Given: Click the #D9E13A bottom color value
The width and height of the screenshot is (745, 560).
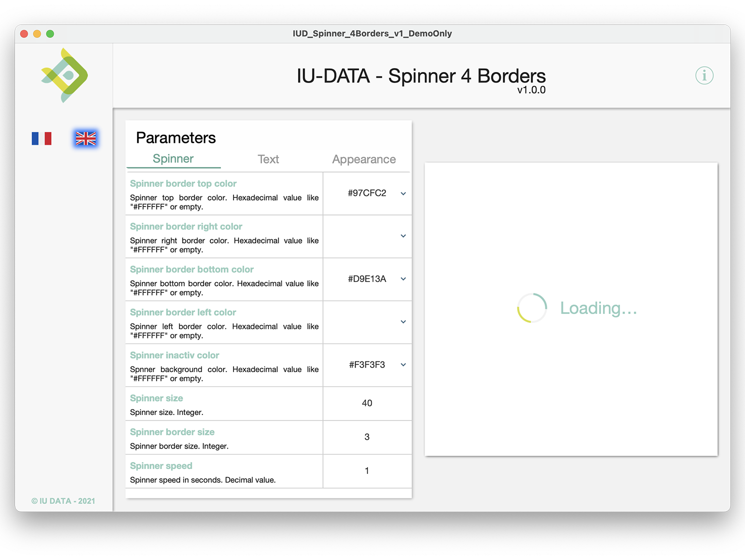Looking at the screenshot, I should [x=367, y=279].
